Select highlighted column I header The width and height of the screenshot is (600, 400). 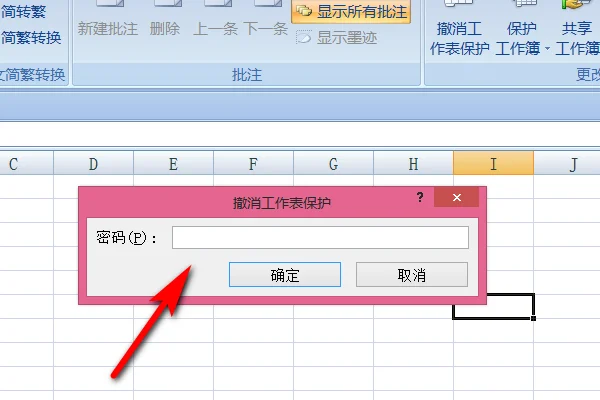click(494, 164)
